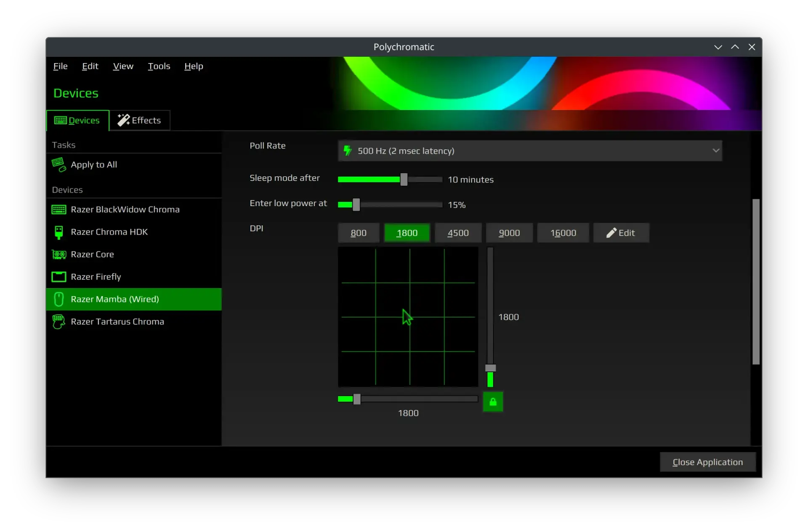808x532 pixels.
Task: Select the 16000 DPI preset
Action: pos(563,233)
